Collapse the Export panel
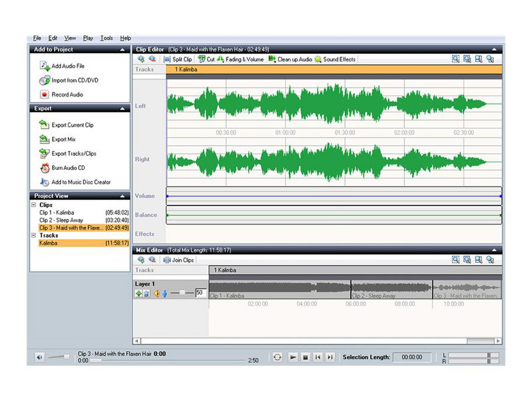This screenshot has width=532, height=399. click(x=122, y=109)
